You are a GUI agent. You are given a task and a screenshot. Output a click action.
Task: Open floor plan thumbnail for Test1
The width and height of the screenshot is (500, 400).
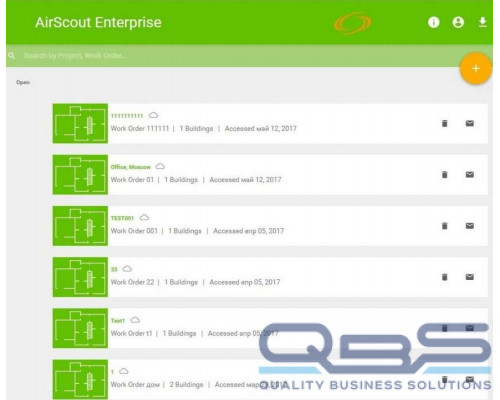click(80, 328)
